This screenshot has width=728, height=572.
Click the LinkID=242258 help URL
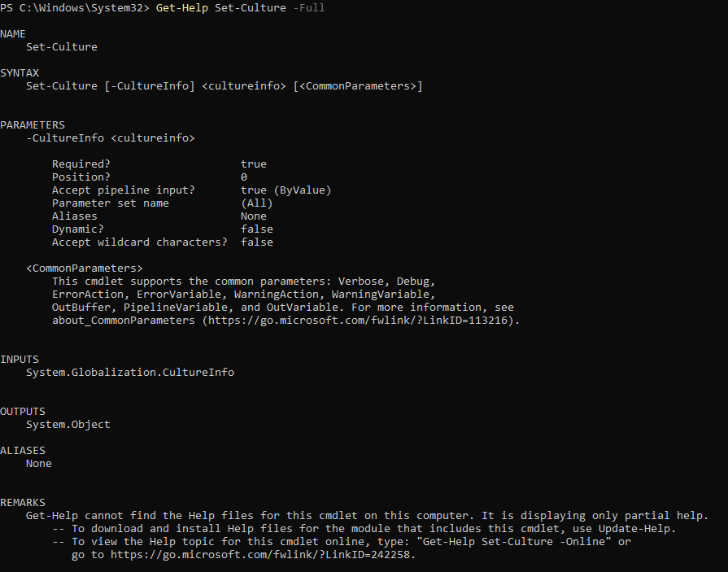[260, 555]
